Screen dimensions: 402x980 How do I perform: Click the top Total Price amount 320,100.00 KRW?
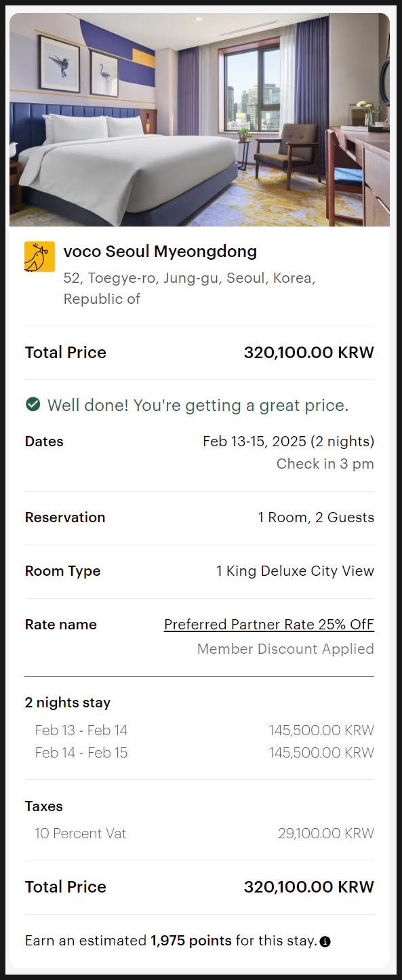pyautogui.click(x=309, y=353)
